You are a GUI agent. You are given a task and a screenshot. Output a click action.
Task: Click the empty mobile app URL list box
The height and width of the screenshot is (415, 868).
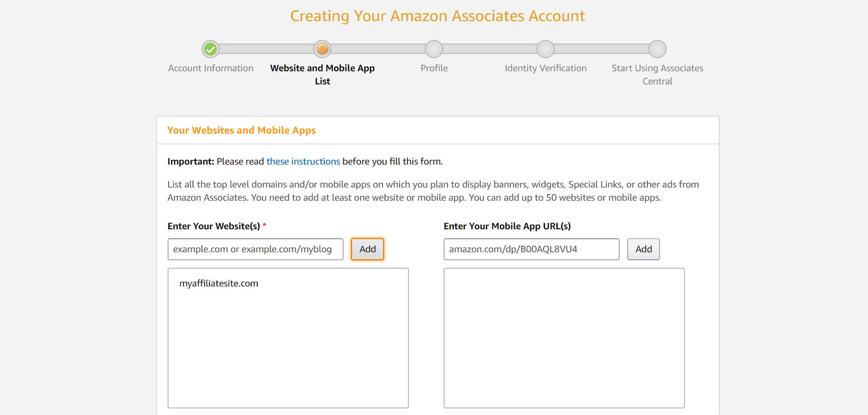coord(564,338)
